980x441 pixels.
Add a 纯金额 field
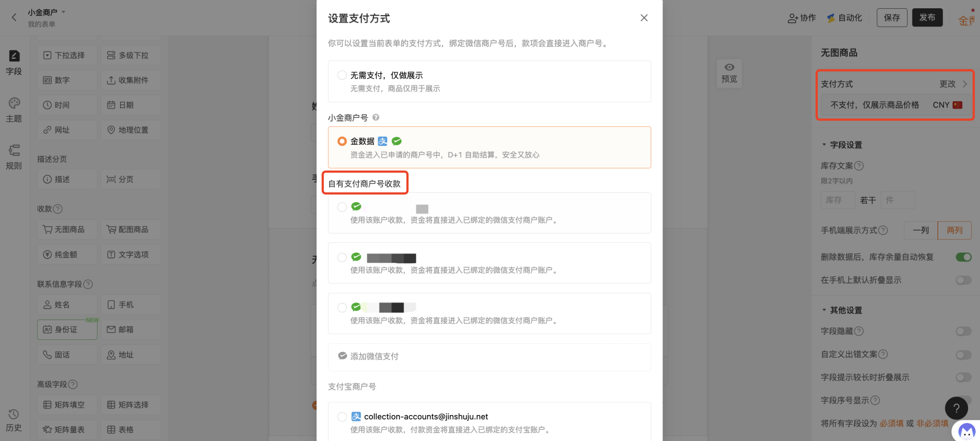(67, 255)
